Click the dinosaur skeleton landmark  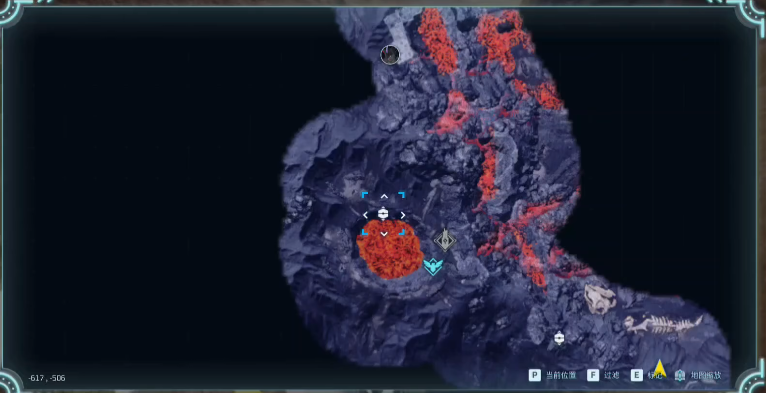664,324
